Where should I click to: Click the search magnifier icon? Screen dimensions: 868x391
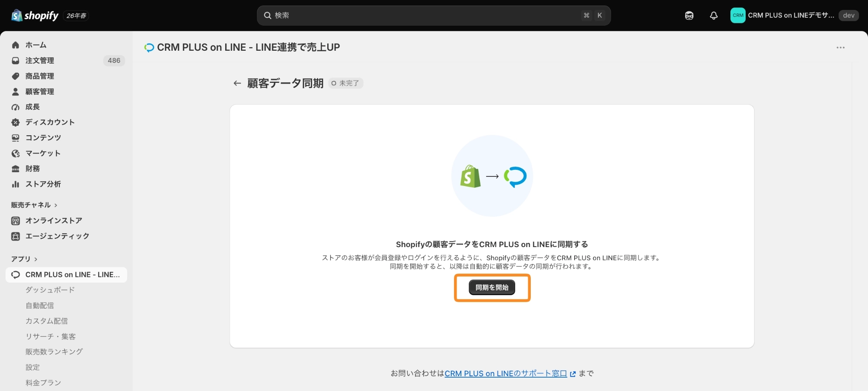[268, 16]
